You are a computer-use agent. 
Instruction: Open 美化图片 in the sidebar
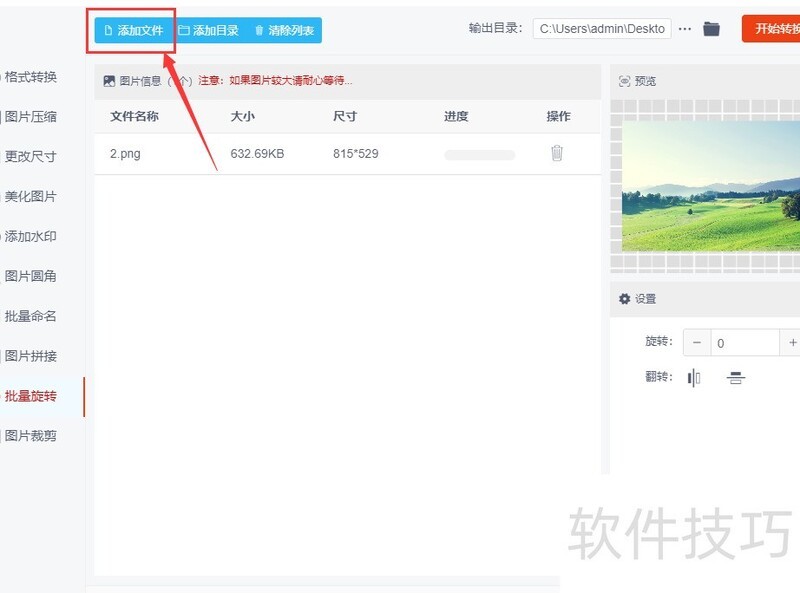click(31, 196)
